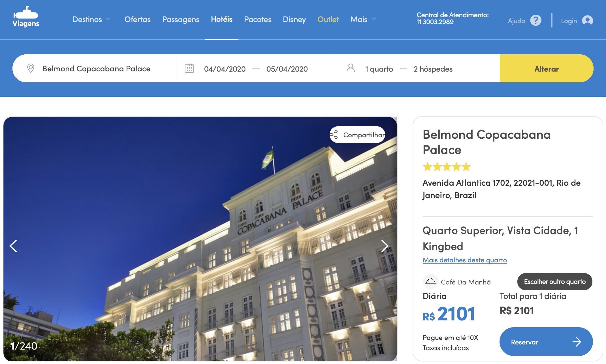The width and height of the screenshot is (606, 364).
Task: Expand the Mais dropdown chevron
Action: [x=374, y=19]
